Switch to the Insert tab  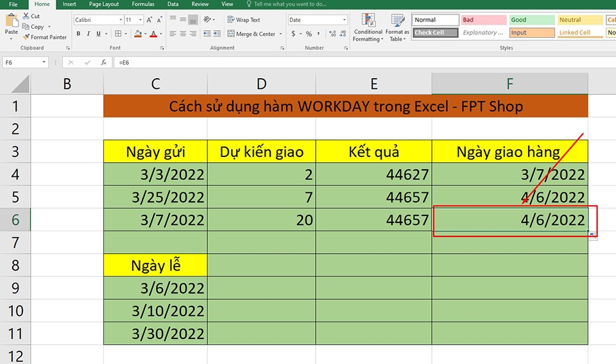(69, 4)
